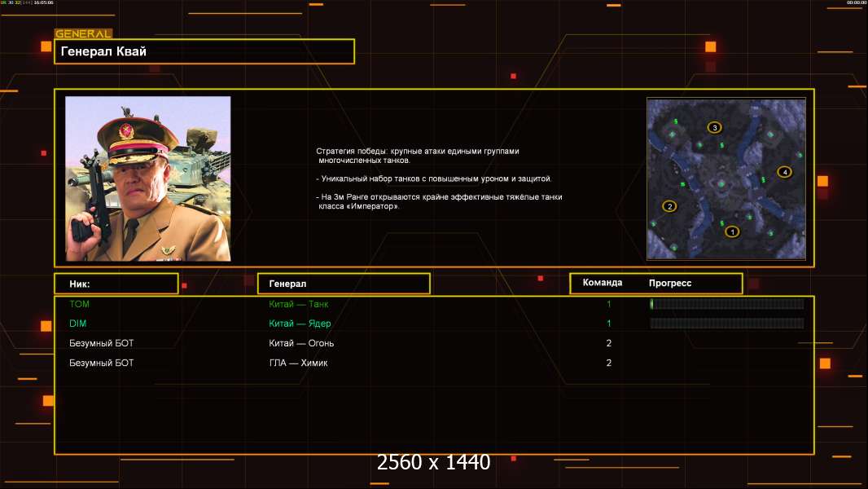This screenshot has height=489, width=868.
Task: Click the orange square beside Генерал Квай title
Action: pyautogui.click(x=46, y=47)
